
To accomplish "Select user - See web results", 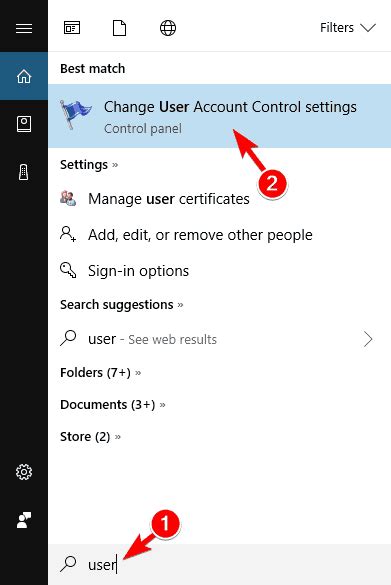I will pyautogui.click(x=219, y=339).
